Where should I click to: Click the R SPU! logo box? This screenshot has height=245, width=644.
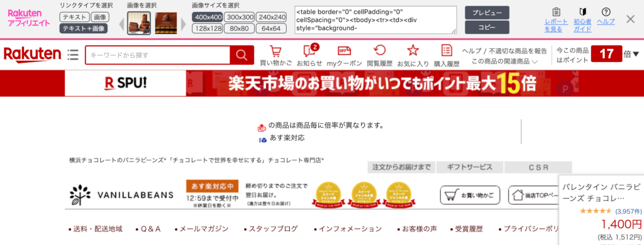point(125,84)
